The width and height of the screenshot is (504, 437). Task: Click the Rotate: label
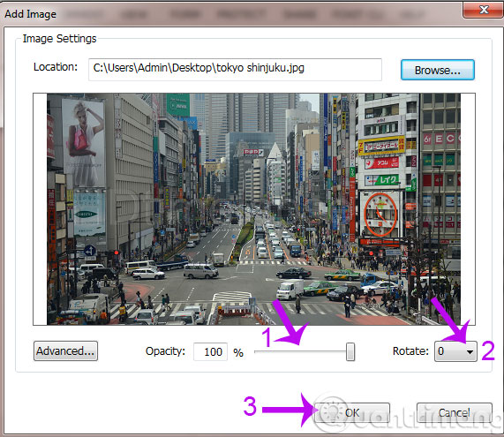(410, 351)
